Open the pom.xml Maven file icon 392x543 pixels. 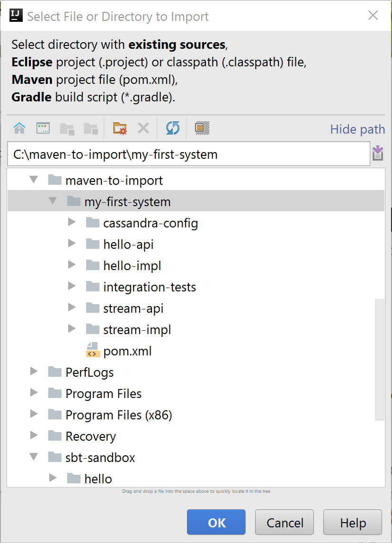click(x=93, y=351)
